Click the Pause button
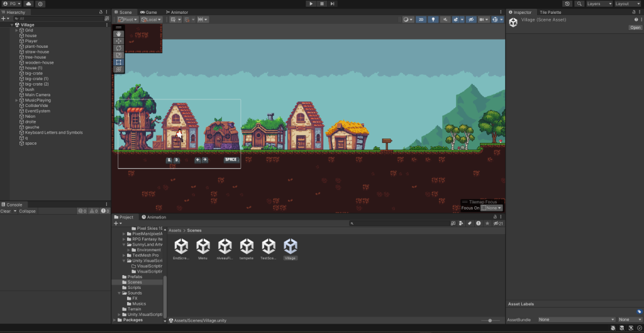 321,4
